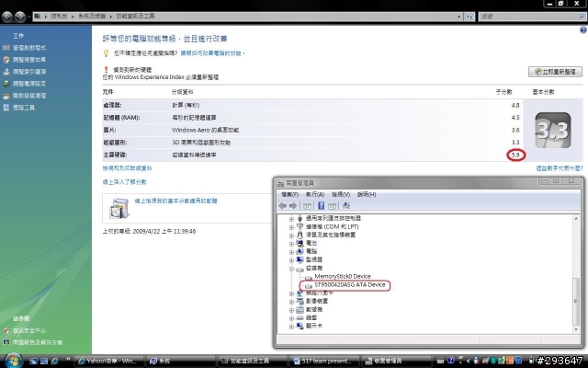This screenshot has width=588, height=368.
Task: Open the 線上檢視我的基本分數 software link
Action: coord(175,201)
